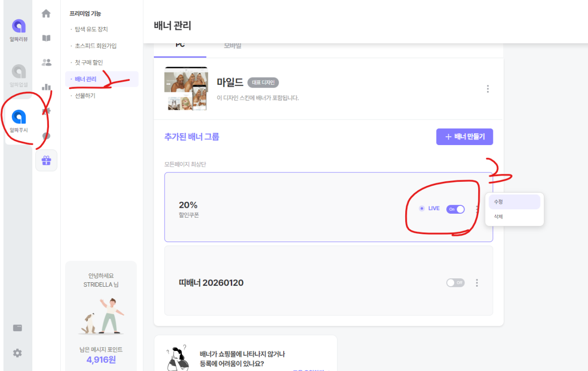Switch to the PC tab
588x371 pixels.
point(180,45)
